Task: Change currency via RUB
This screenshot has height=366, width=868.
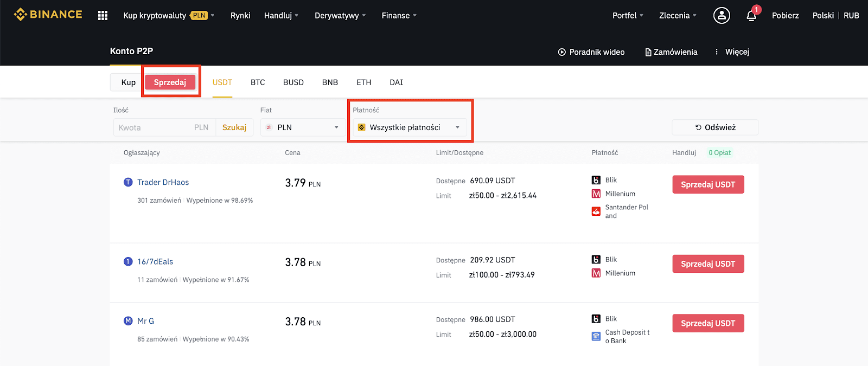Action: pyautogui.click(x=851, y=15)
